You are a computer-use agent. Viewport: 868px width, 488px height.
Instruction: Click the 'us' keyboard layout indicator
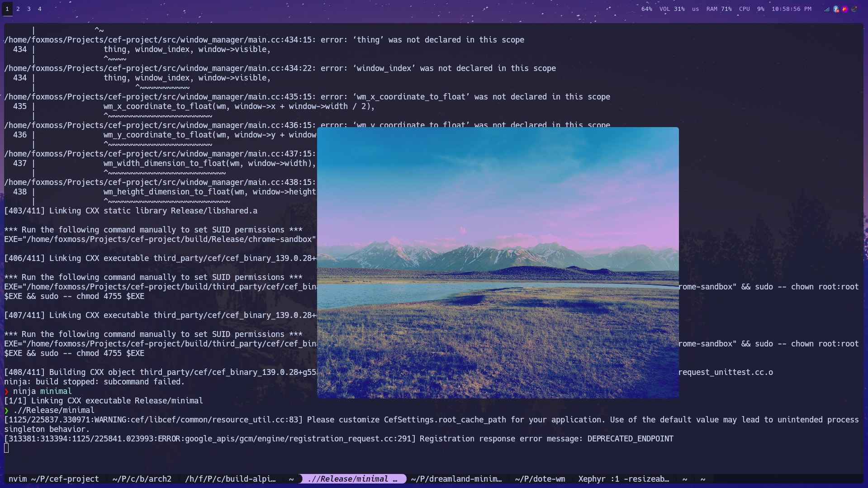click(695, 9)
